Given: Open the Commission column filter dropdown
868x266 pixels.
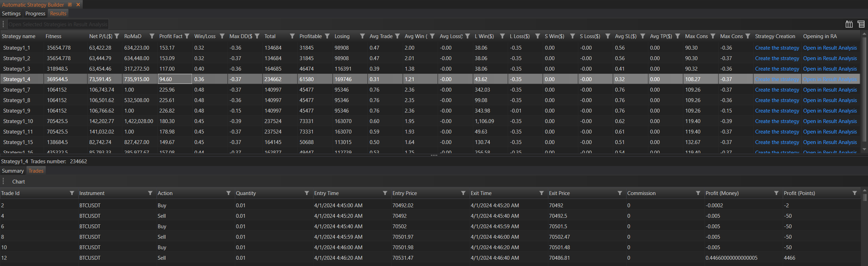Looking at the screenshot, I should pyautogui.click(x=698, y=193).
